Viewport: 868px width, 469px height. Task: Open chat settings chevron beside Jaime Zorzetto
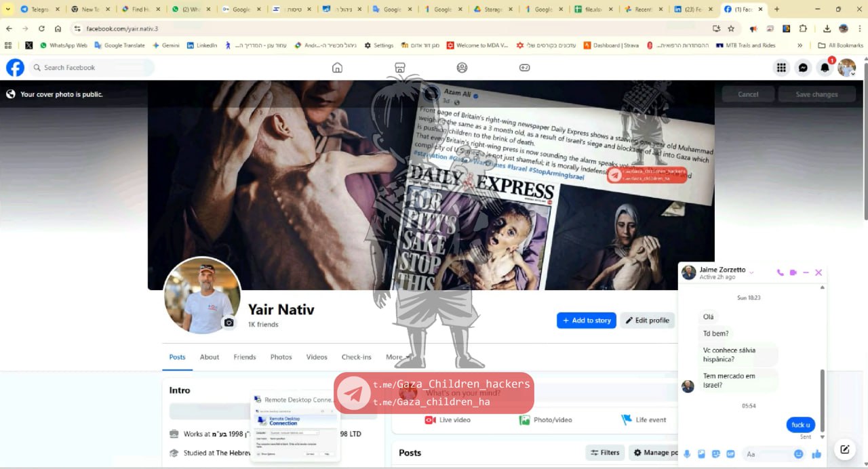(x=751, y=272)
